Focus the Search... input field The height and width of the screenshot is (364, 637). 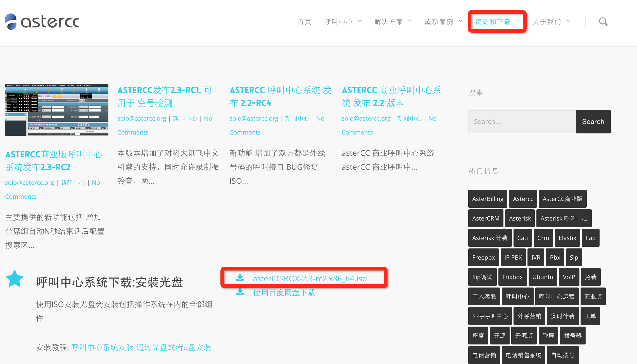(x=522, y=122)
